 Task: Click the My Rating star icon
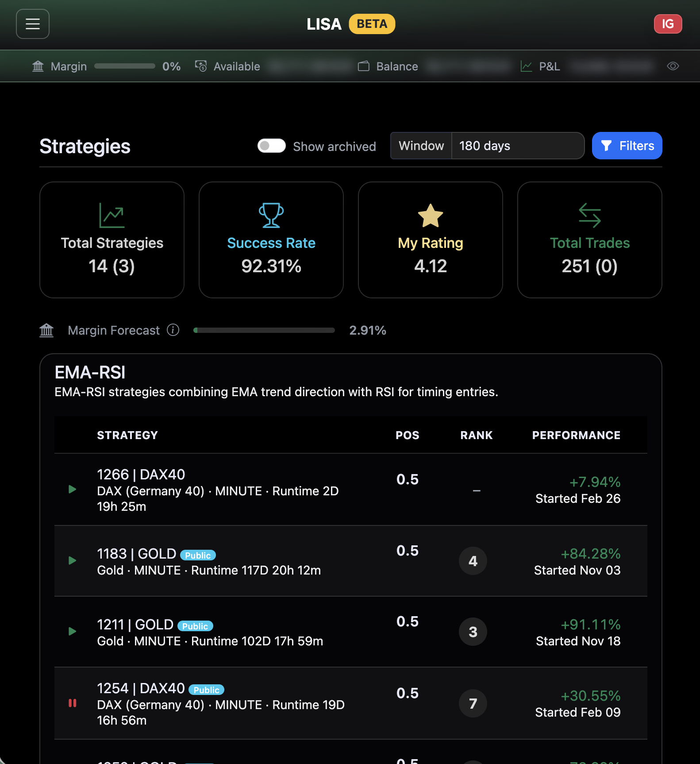(x=431, y=216)
